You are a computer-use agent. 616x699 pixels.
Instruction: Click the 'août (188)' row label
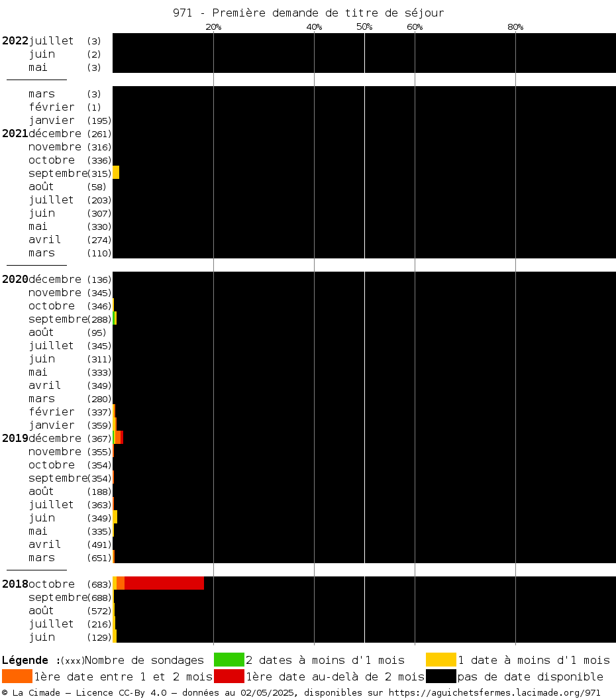70,491
